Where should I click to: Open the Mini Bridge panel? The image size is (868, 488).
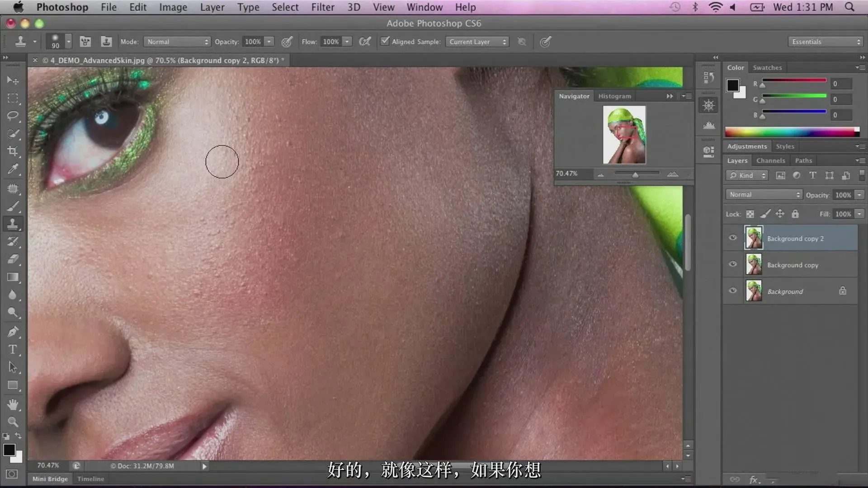pyautogui.click(x=50, y=479)
